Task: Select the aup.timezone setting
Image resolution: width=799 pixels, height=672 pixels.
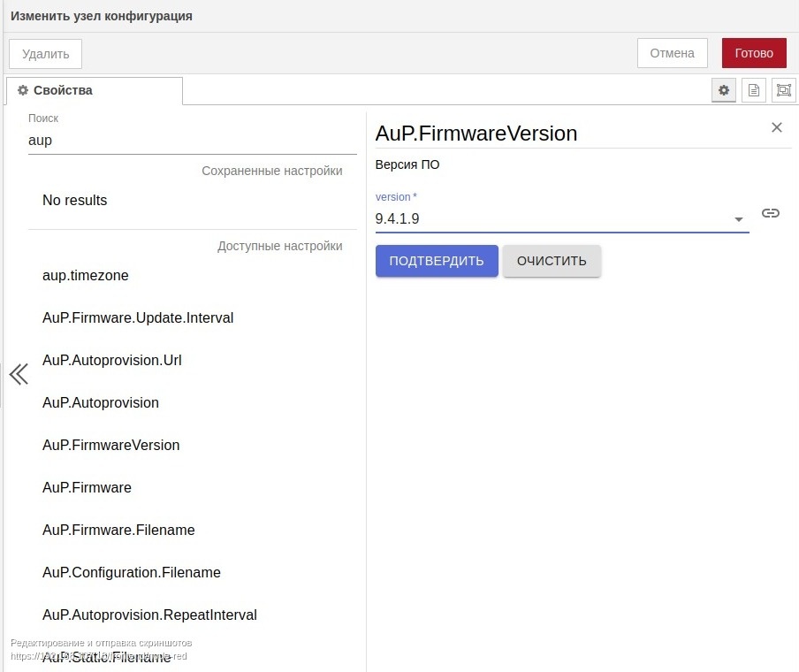Action: (x=86, y=275)
